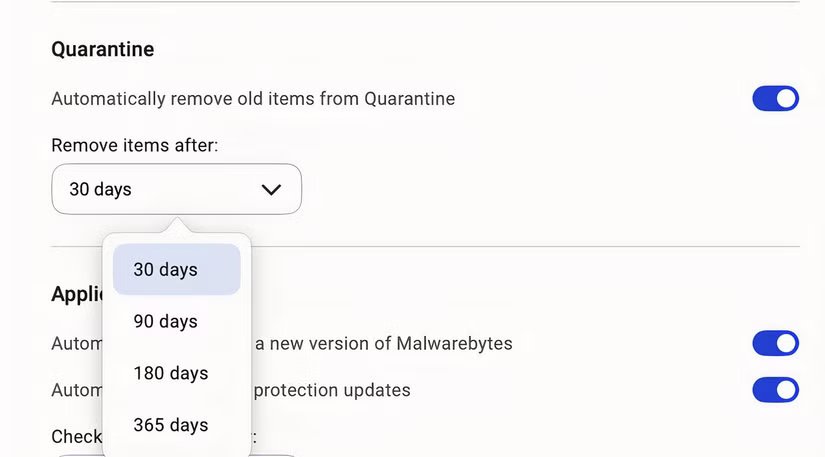Click the Remove items after label
The height and width of the screenshot is (457, 825).
tap(134, 146)
